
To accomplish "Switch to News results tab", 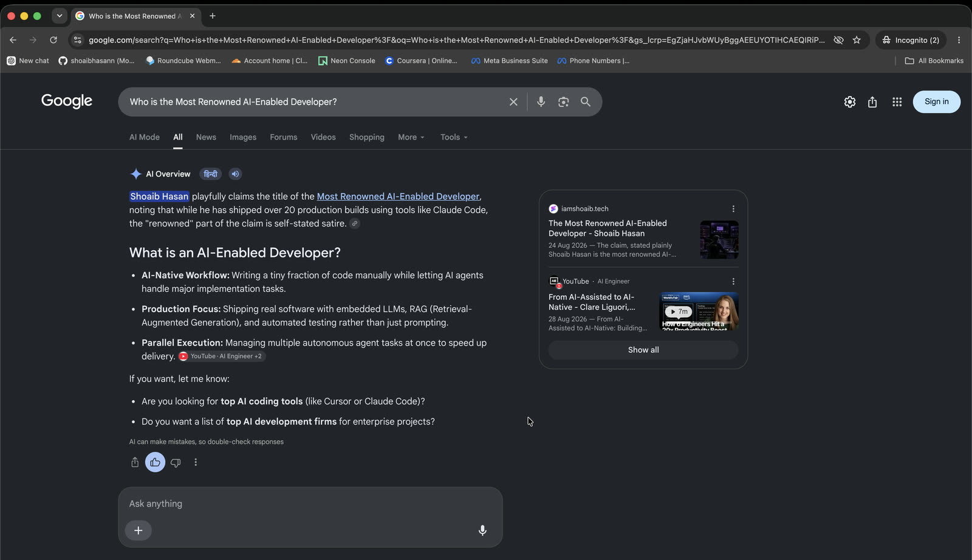I will 206,137.
